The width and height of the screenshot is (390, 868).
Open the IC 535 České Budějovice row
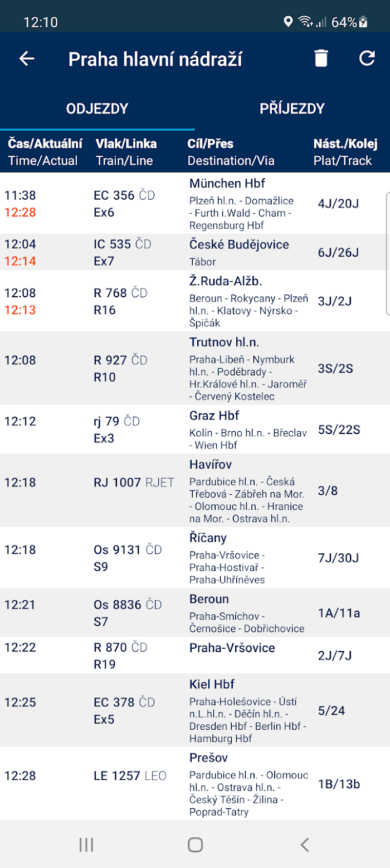tap(195, 252)
